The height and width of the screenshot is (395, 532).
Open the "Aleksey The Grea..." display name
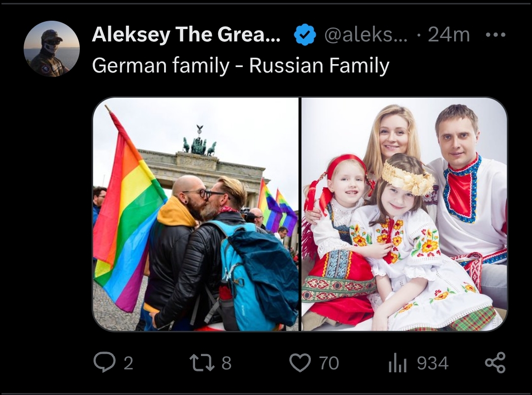tap(186, 35)
